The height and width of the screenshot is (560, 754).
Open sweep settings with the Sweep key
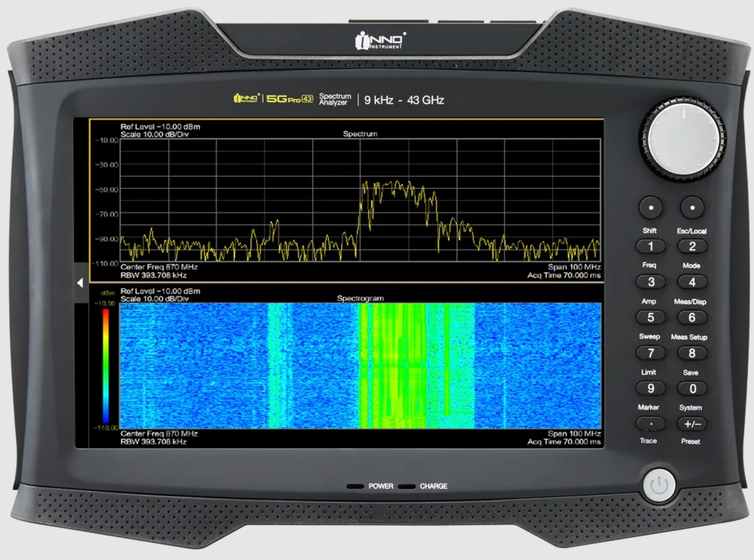click(651, 353)
